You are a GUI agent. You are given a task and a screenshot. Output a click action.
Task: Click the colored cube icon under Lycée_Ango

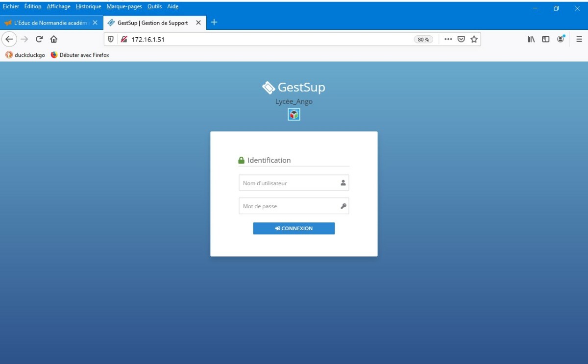[294, 115]
